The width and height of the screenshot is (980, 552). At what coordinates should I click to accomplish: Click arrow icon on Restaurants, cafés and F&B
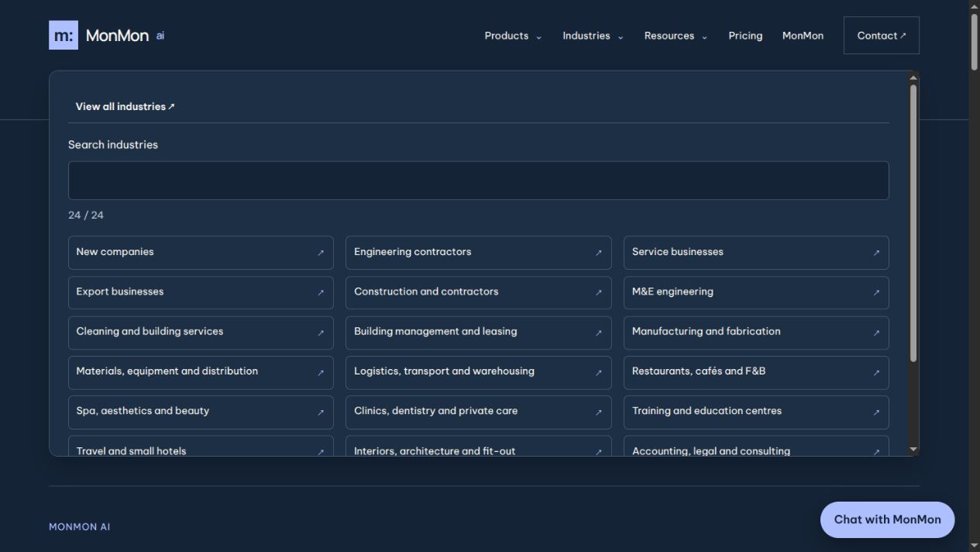tap(876, 372)
